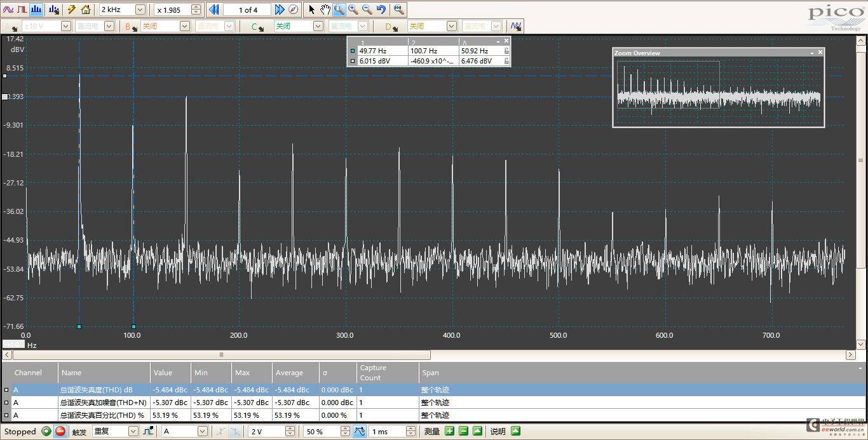The width and height of the screenshot is (868, 440).
Task: Edit the measurement with green triangle
Action: click(477, 431)
